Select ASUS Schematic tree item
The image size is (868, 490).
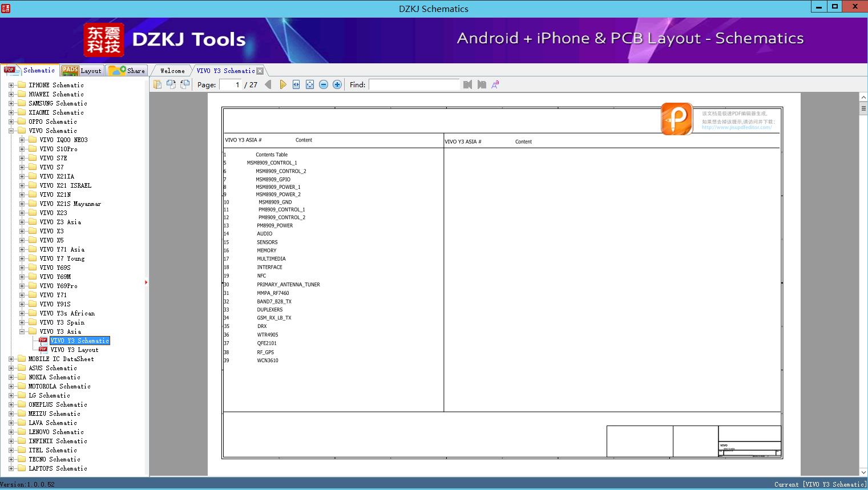[x=53, y=368]
